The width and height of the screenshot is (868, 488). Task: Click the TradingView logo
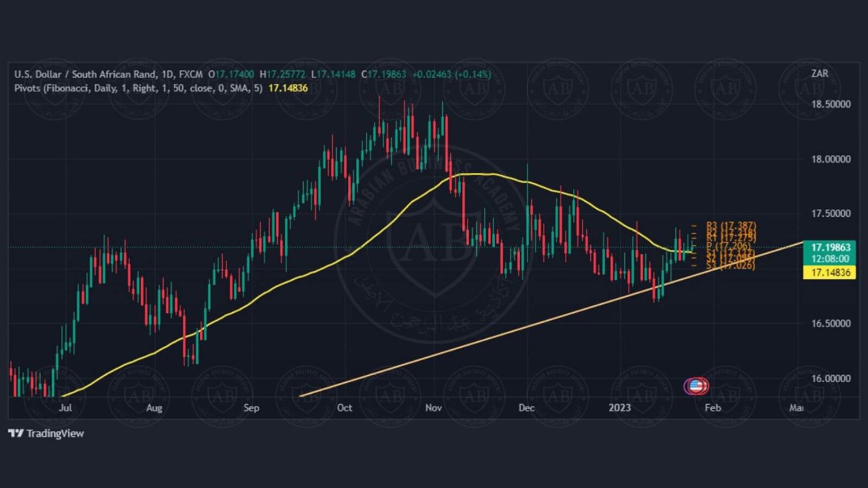46,433
